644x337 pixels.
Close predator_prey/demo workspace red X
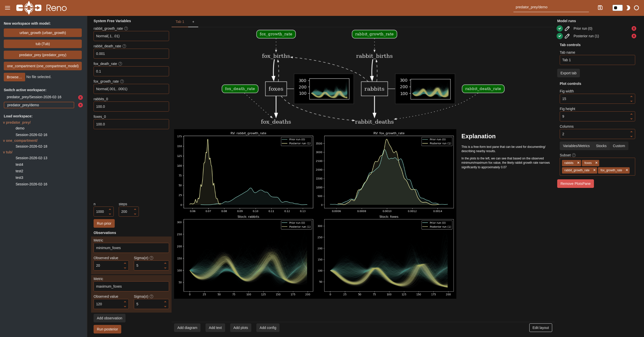[80, 105]
